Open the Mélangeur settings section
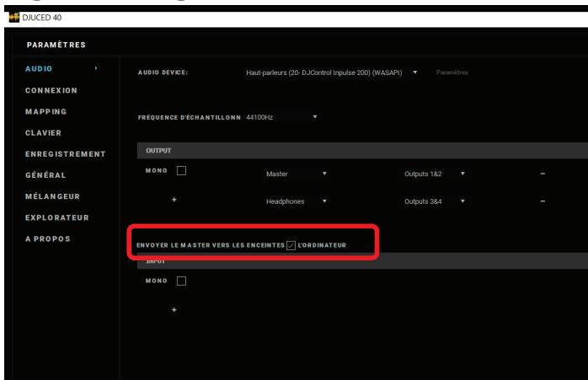Screen dimensions: 588x380 tap(52, 196)
